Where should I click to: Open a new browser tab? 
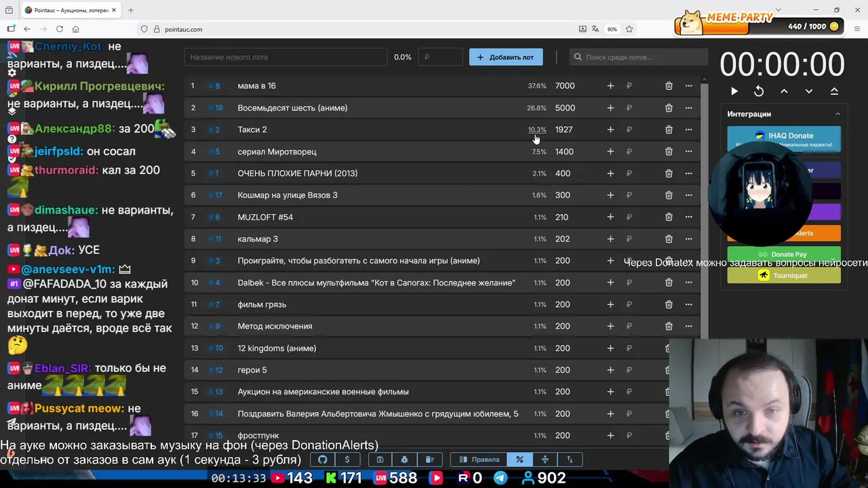click(131, 10)
